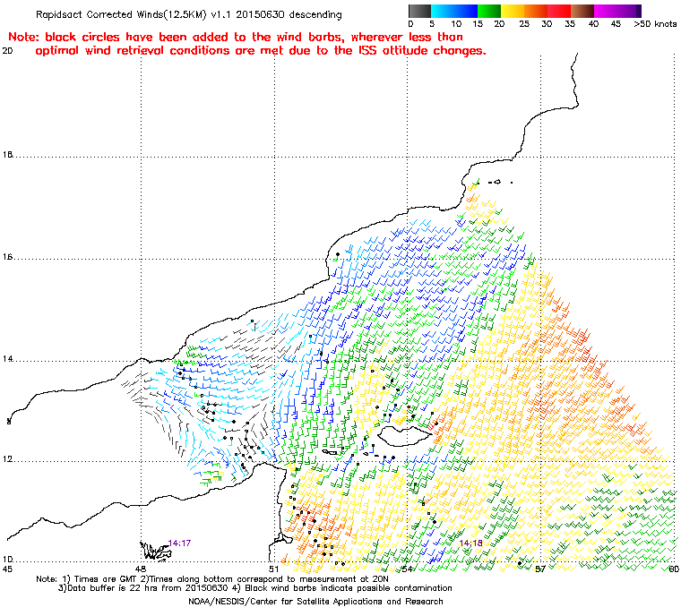The image size is (681, 616).
Task: Click the latitude label 14
Action: (x=7, y=359)
